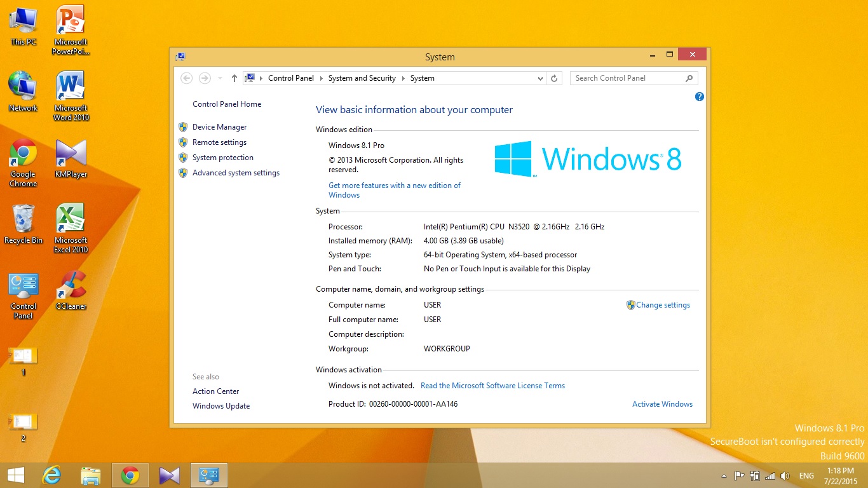This screenshot has width=868, height=488.
Task: Open Microsoft Excel 2010 shortcut
Action: pyautogui.click(x=71, y=228)
